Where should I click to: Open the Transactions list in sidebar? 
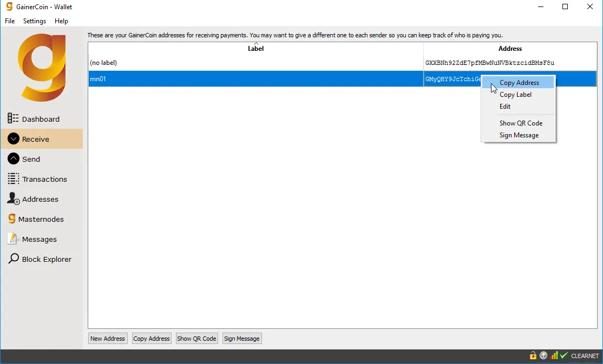click(x=41, y=178)
